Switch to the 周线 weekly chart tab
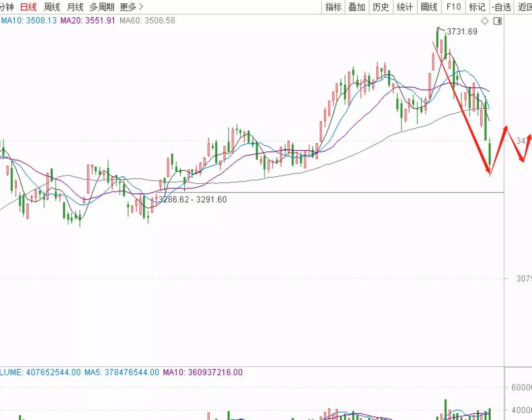Screen dimensions: 532x420 [x=52, y=7]
